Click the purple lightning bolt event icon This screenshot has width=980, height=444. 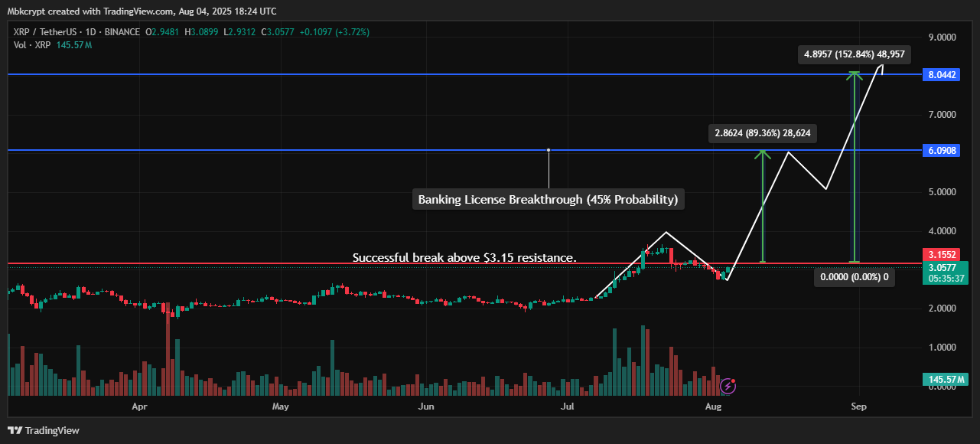(x=728, y=387)
